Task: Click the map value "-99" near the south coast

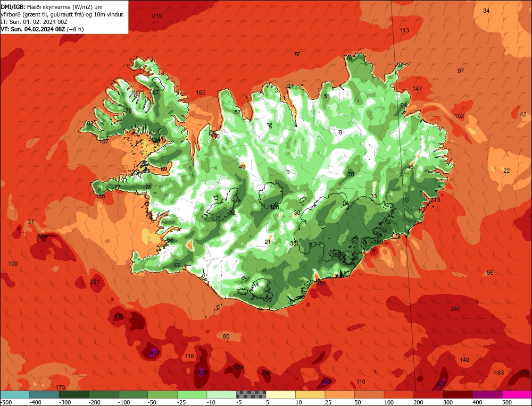Action: 268,300
